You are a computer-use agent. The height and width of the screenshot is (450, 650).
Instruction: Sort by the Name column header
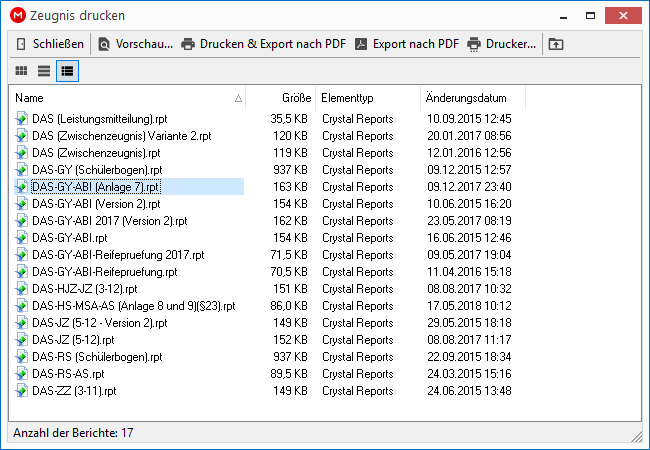point(128,98)
